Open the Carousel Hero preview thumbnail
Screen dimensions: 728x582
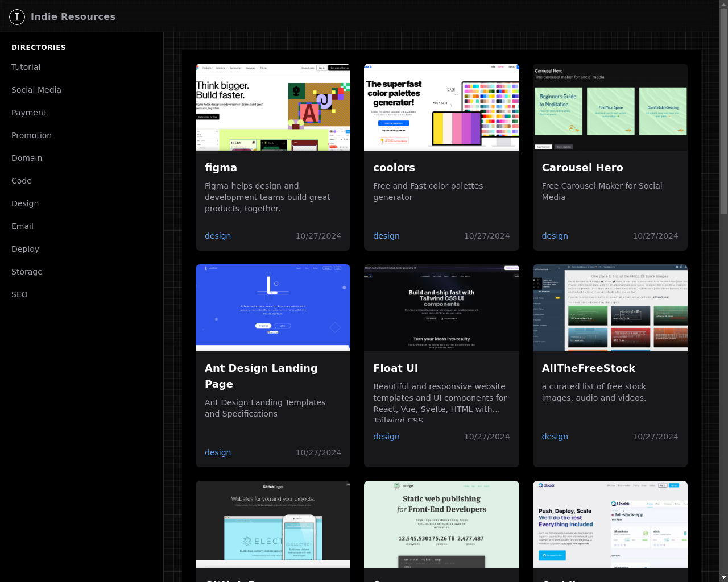click(610, 107)
